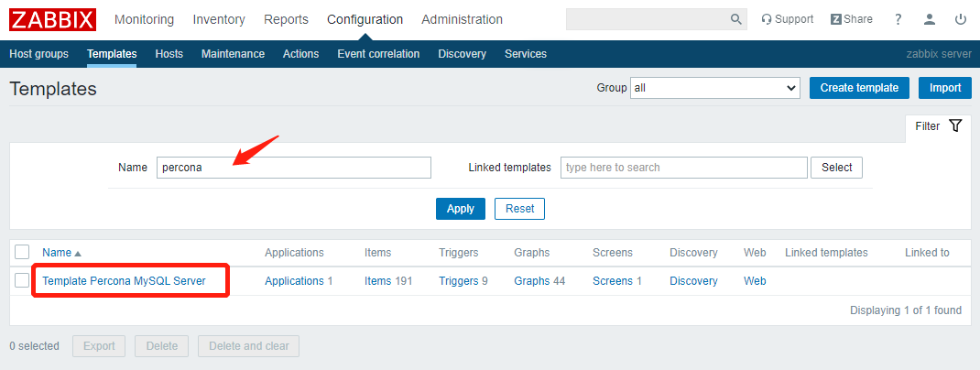Open the Configuration menu
Image resolution: width=980 pixels, height=370 pixels.
pyautogui.click(x=365, y=19)
